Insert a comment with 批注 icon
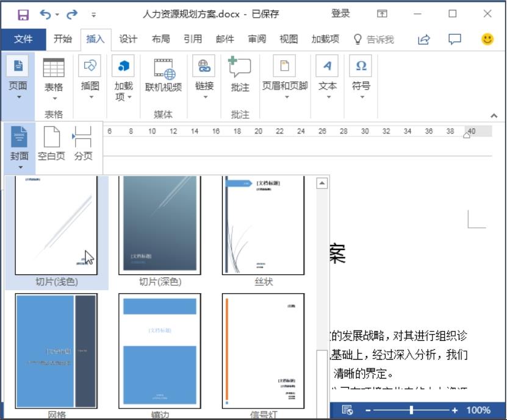Viewport: 507px width, 420px height. pos(240,77)
